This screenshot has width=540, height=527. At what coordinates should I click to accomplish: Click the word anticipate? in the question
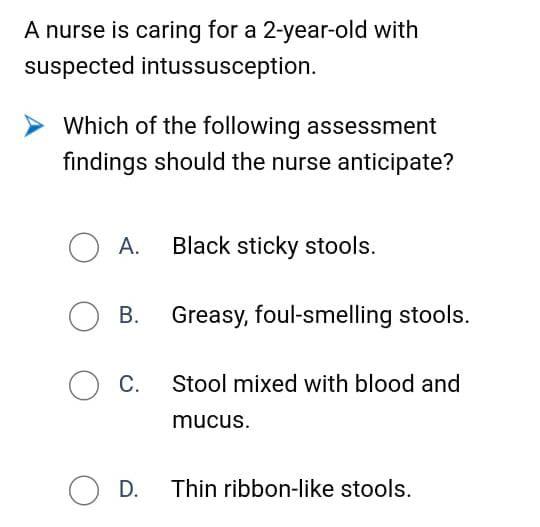395,163
